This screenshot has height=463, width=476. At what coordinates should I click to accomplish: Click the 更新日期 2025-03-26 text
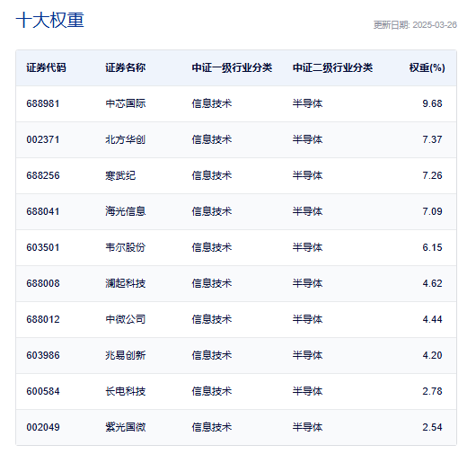pyautogui.click(x=415, y=25)
